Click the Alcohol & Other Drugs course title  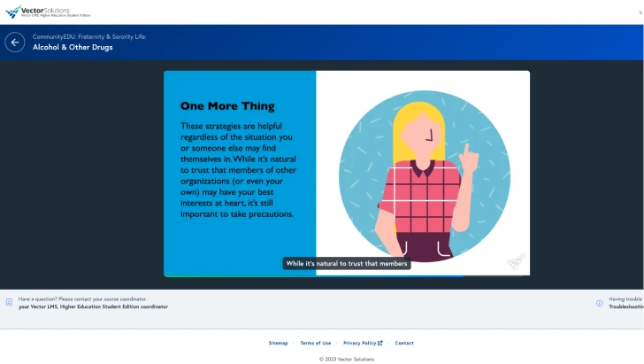(x=73, y=47)
